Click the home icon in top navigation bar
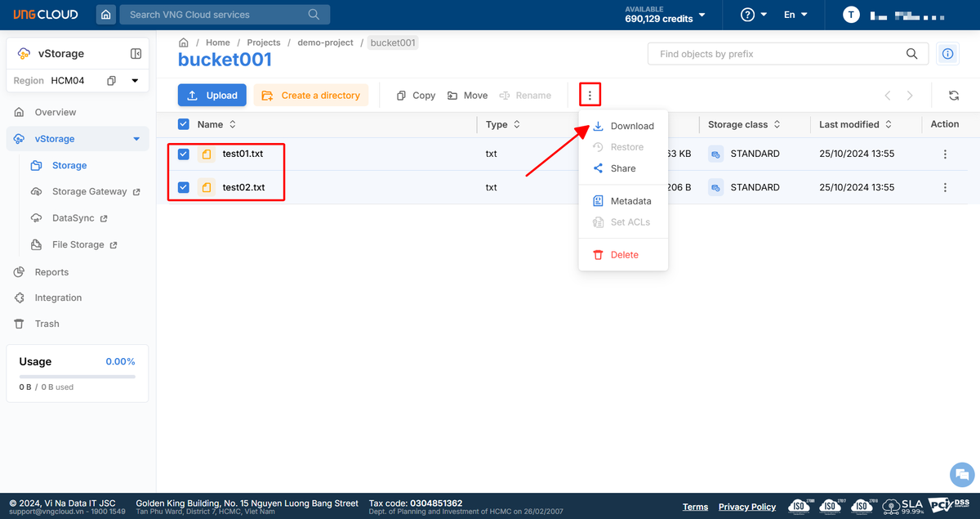 [106, 15]
